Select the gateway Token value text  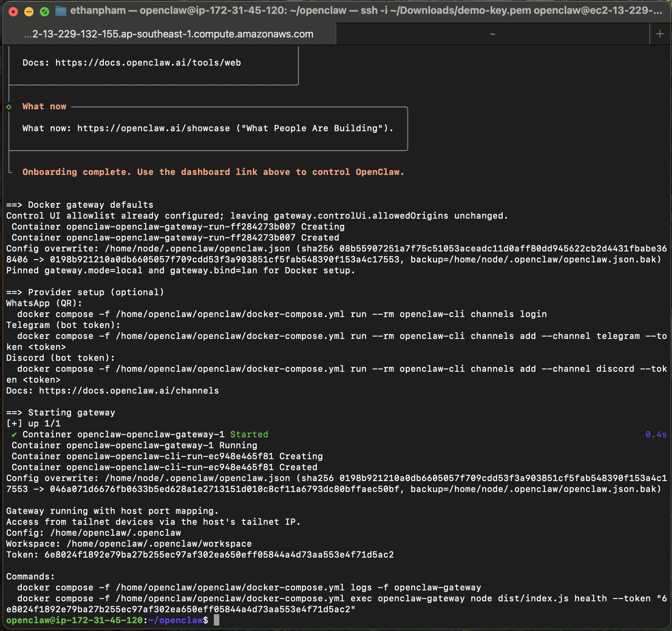[x=219, y=554]
